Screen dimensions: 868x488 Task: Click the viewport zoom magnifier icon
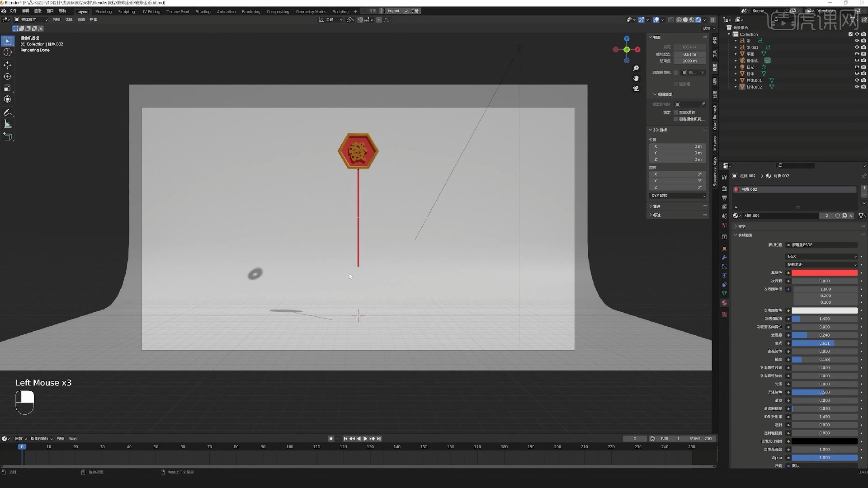tap(636, 68)
